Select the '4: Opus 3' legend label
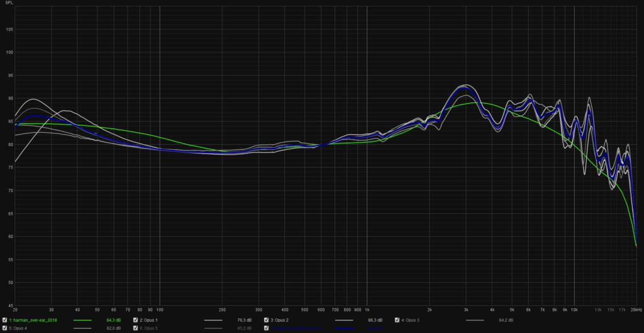The height and width of the screenshot is (333, 644). click(x=410, y=320)
